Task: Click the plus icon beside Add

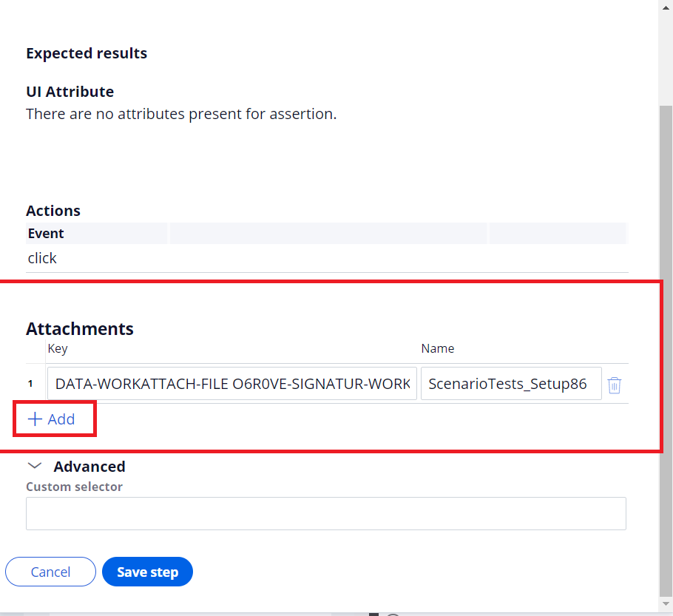Action: pos(35,419)
